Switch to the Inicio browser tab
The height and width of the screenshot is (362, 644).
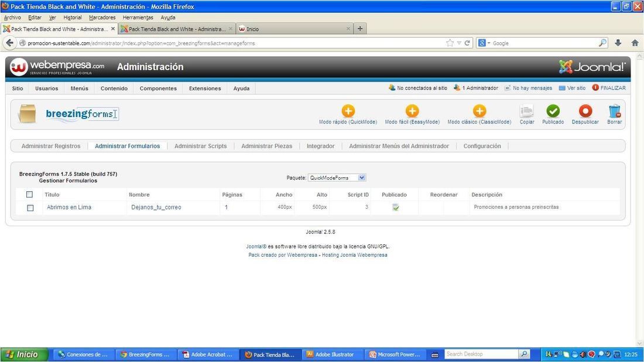pos(294,29)
